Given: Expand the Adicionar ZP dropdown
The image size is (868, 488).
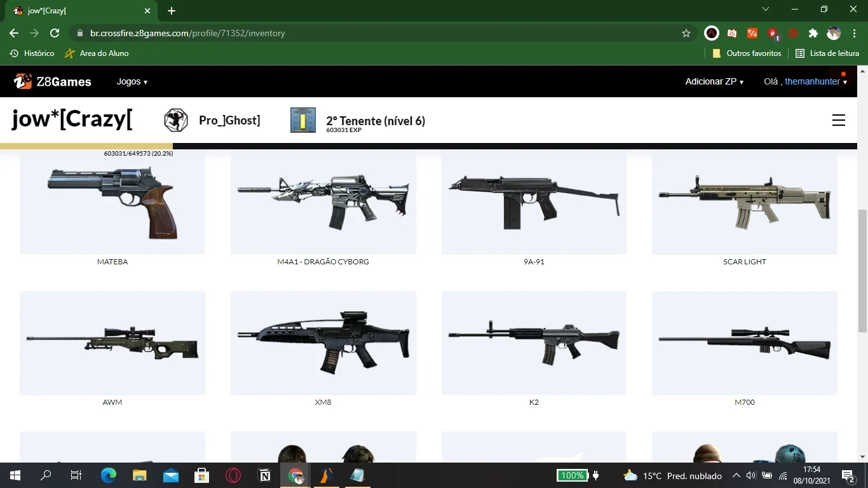Looking at the screenshot, I should click(x=714, y=81).
